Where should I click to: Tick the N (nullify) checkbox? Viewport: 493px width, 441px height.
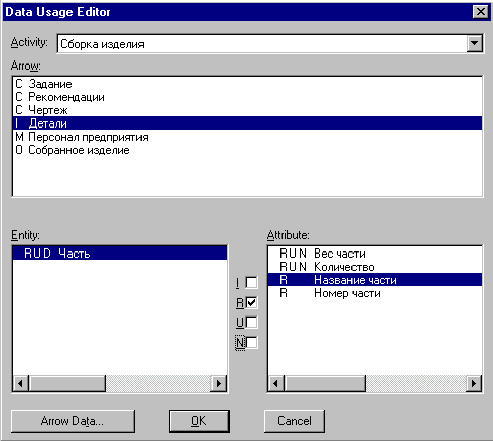pos(251,343)
